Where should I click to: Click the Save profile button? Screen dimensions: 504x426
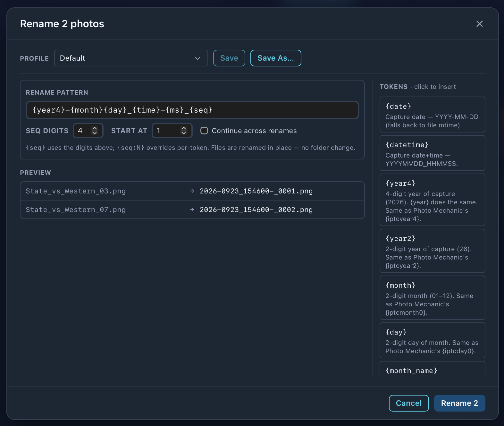229,58
